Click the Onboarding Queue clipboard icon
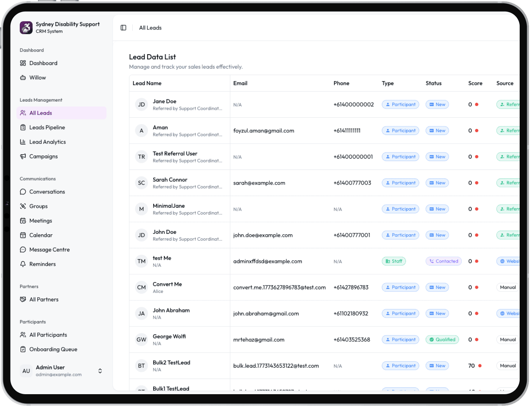This screenshot has width=532, height=408. [23, 349]
